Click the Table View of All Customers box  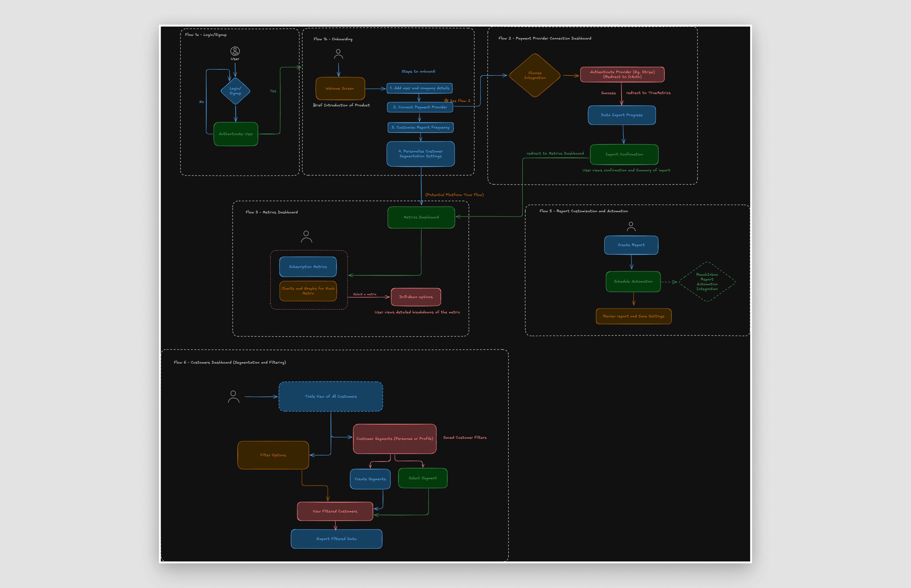click(330, 396)
